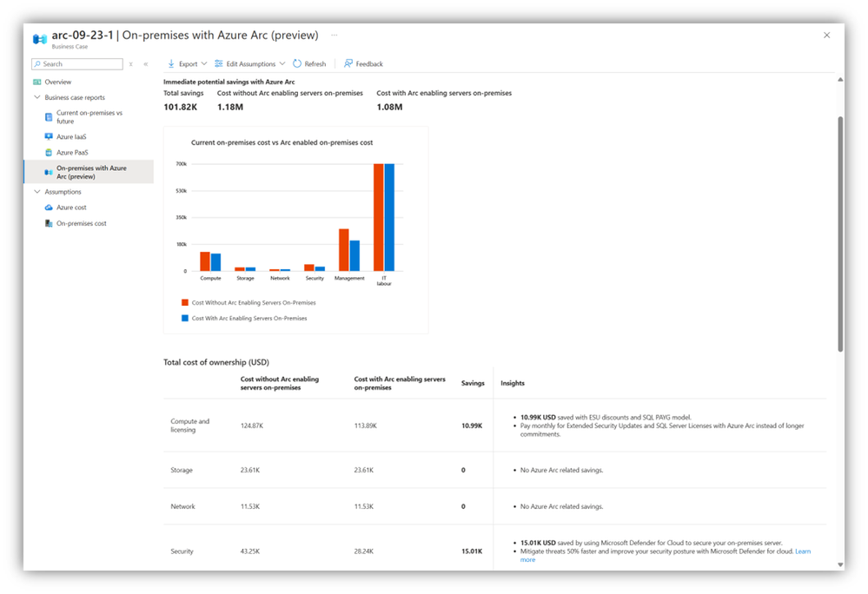Click the orange Compute bar in chart
This screenshot has width=868, height=594.
point(205,261)
